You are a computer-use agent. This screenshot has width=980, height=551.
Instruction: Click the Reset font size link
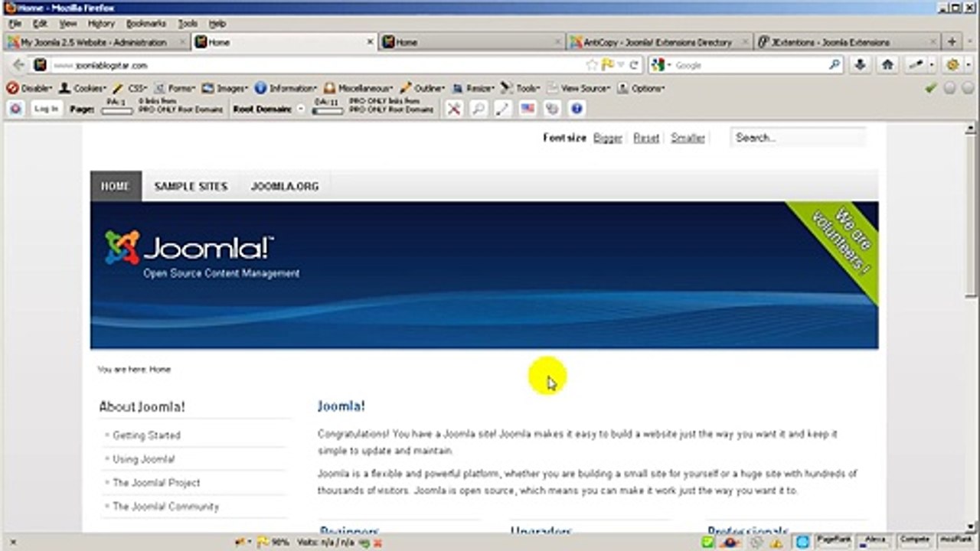point(646,138)
